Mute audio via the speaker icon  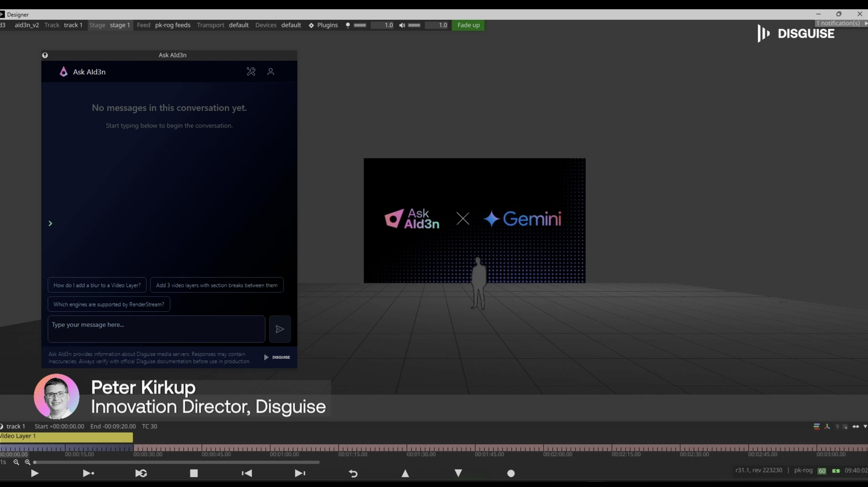[402, 25]
